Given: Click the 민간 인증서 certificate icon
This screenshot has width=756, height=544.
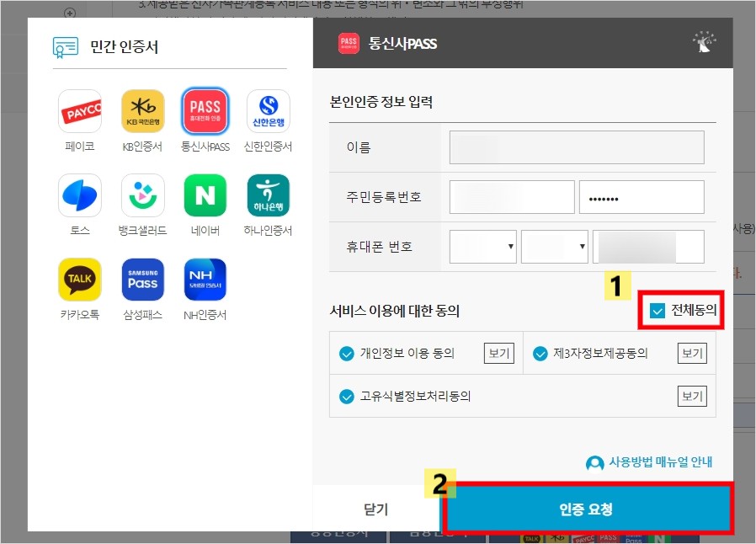Looking at the screenshot, I should click(66, 47).
